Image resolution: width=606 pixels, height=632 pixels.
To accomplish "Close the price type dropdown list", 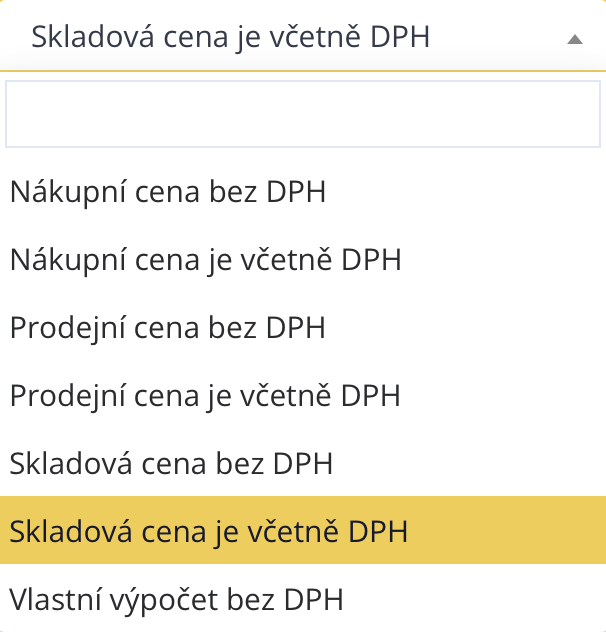I will pos(574,39).
